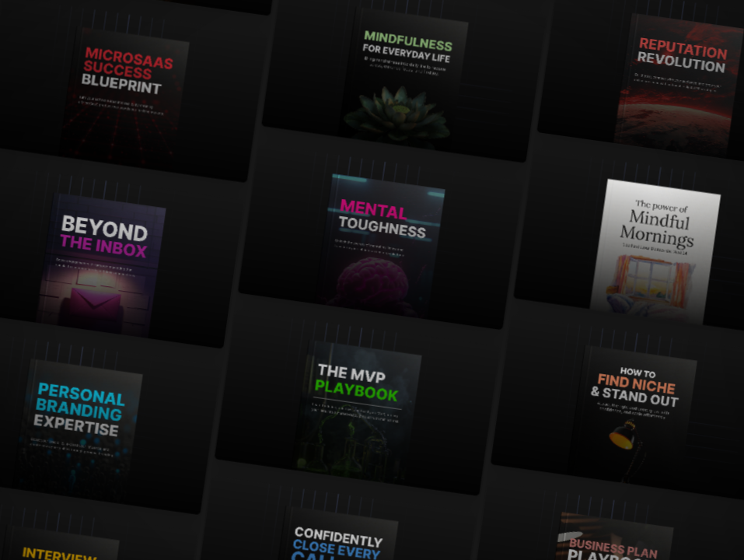Click the lotus flower on the Mindfulness cover

coord(396,117)
